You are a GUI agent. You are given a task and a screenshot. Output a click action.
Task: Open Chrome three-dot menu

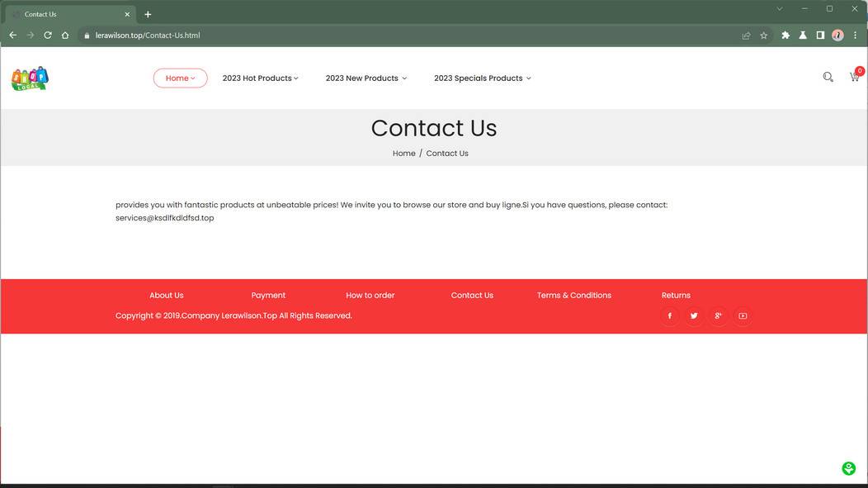click(x=856, y=35)
